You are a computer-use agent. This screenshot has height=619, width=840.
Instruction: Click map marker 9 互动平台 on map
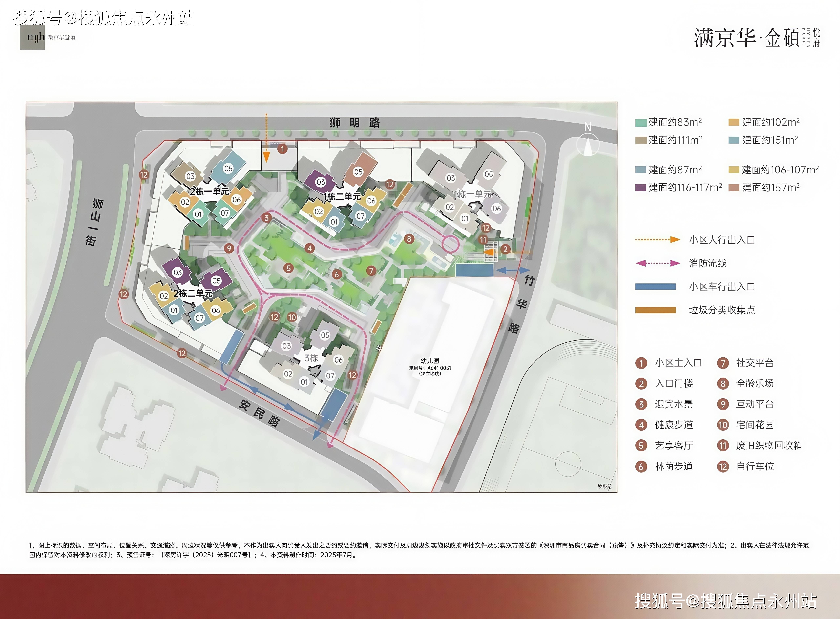[229, 248]
